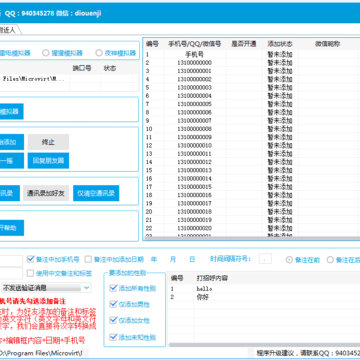This screenshot has width=360, height=360.
Task: Select phone number 13100000015 row
Action: [252, 187]
